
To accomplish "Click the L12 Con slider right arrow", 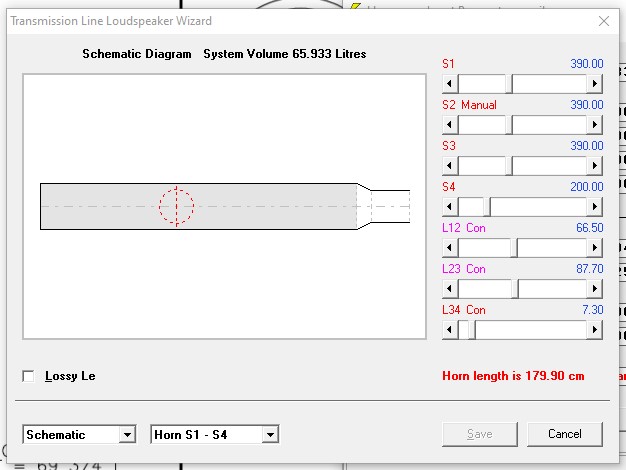I will click(x=594, y=248).
